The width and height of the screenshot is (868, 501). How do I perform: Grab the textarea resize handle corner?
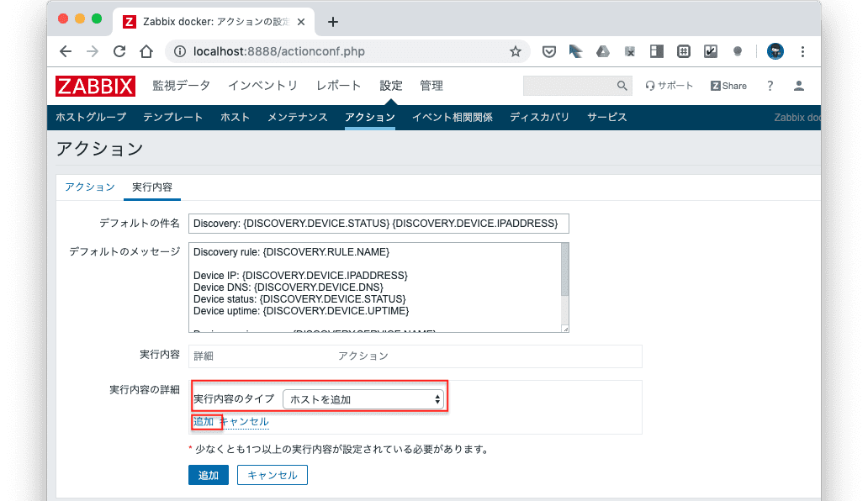[565, 329]
